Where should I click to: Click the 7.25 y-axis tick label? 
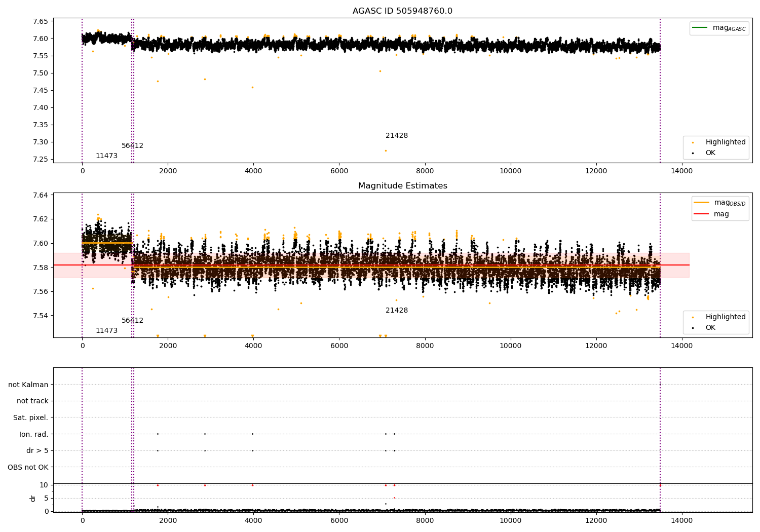click(x=41, y=159)
